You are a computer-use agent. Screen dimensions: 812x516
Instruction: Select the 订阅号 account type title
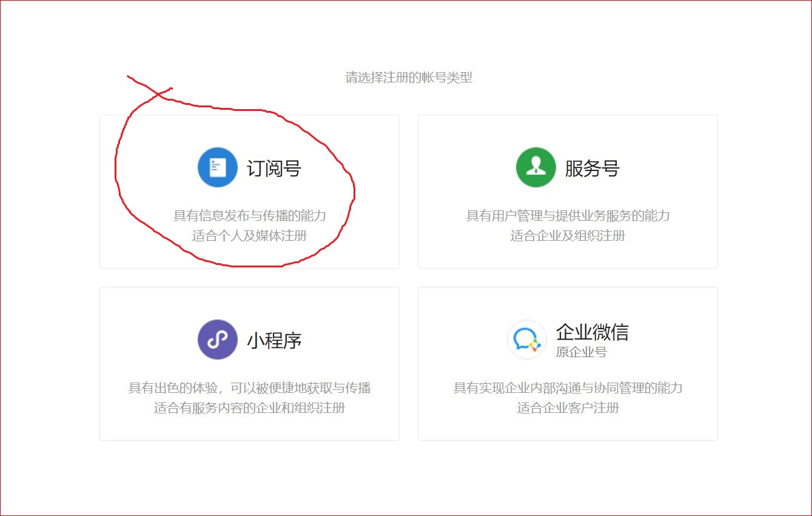274,168
